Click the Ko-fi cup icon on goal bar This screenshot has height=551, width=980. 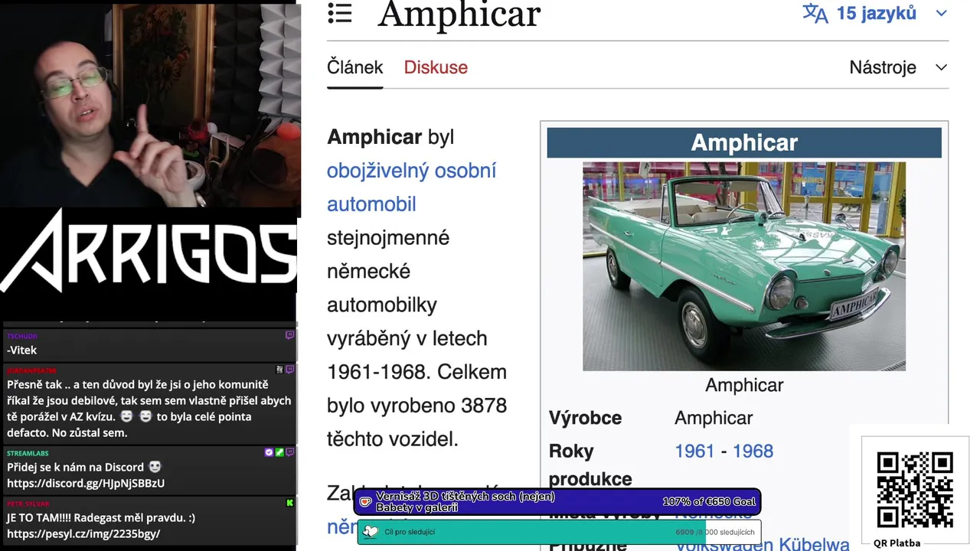[x=366, y=502]
